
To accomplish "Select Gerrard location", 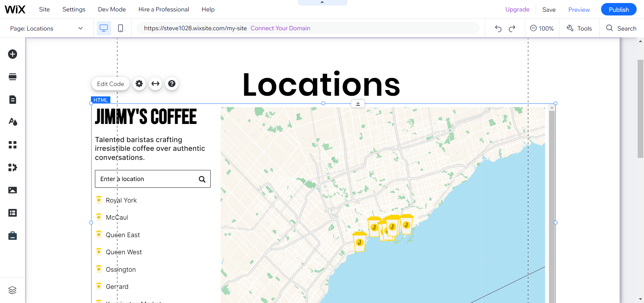I will 117,287.
